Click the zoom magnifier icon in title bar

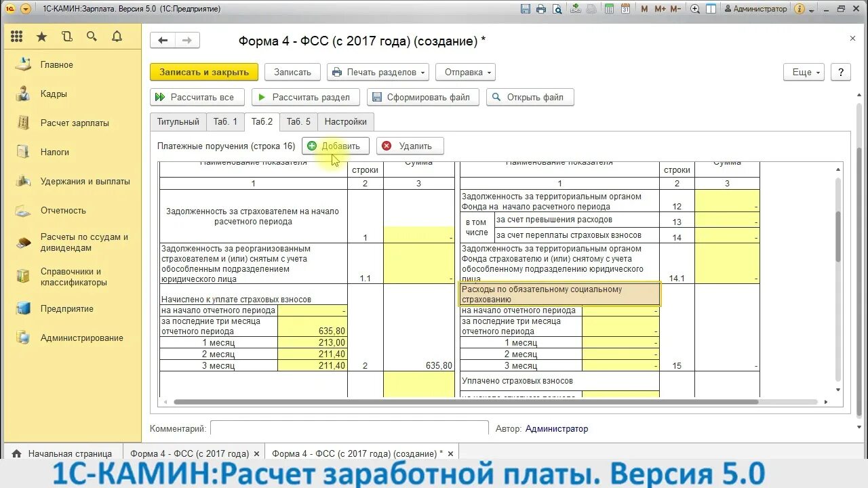[695, 9]
